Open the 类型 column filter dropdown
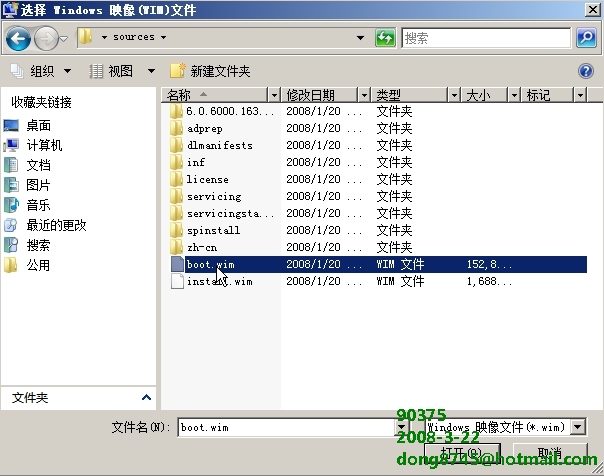 454,95
